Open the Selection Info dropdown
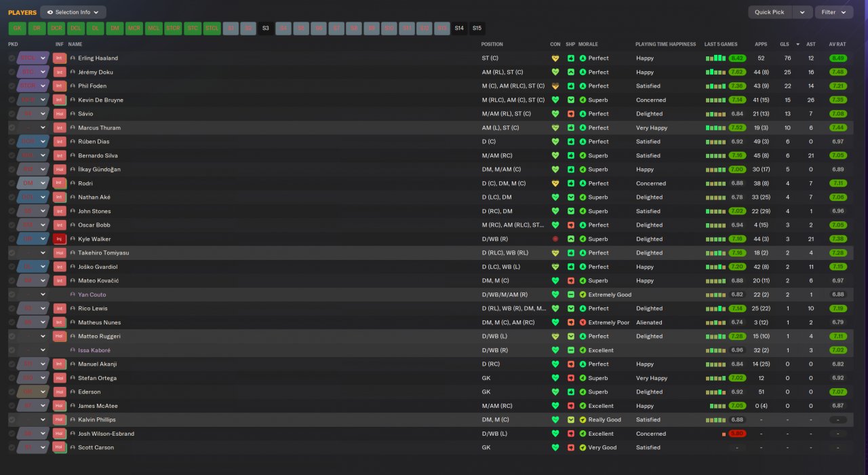This screenshot has width=868, height=475. [x=73, y=12]
